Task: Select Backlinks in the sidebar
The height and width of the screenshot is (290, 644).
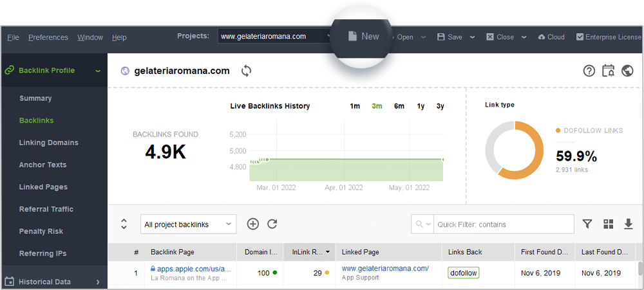Action: click(x=37, y=121)
